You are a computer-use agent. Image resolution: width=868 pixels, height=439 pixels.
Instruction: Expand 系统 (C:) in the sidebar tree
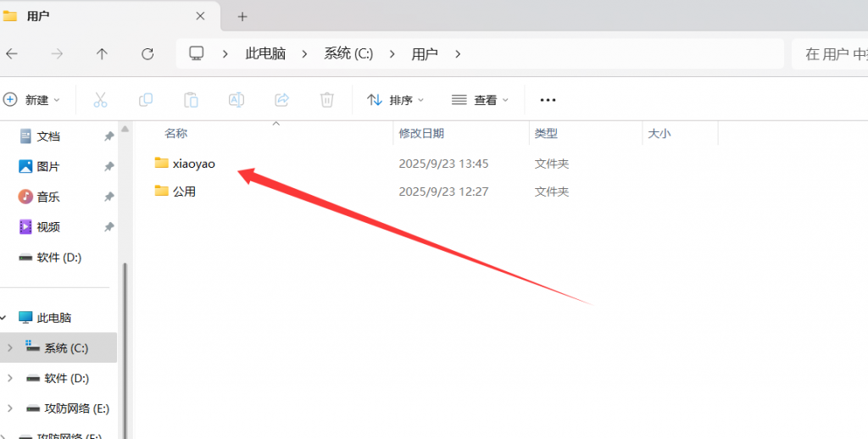[10, 348]
